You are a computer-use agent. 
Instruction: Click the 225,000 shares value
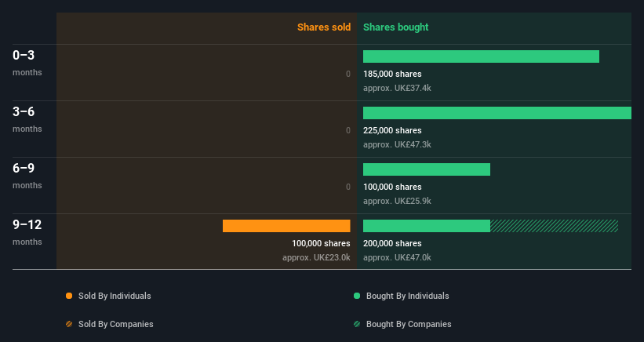392,130
